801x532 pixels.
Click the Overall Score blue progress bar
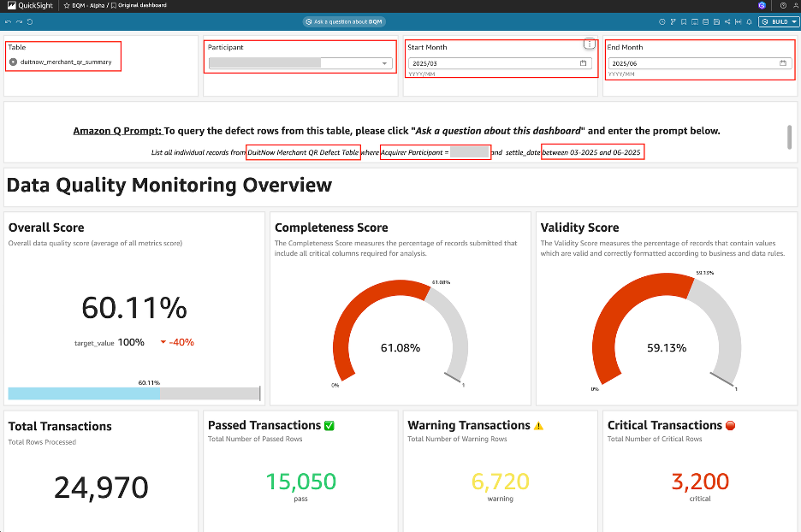84,393
